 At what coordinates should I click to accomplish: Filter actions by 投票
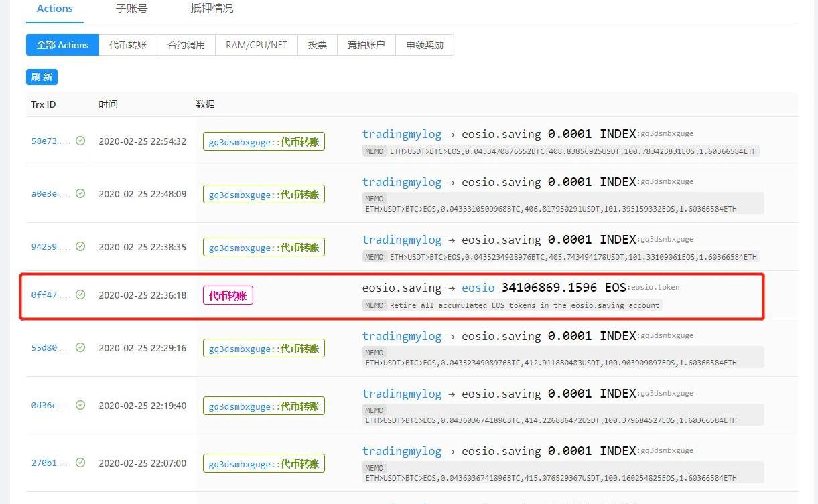[318, 45]
